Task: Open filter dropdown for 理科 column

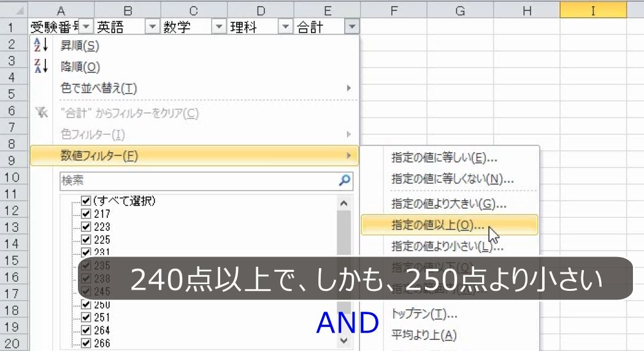Action: click(x=285, y=27)
